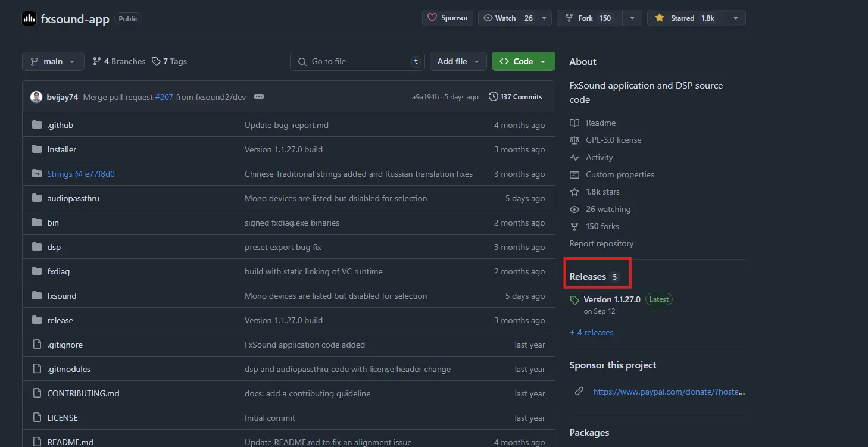Open the .gitignore file
This screenshot has width=868, height=447.
65,345
